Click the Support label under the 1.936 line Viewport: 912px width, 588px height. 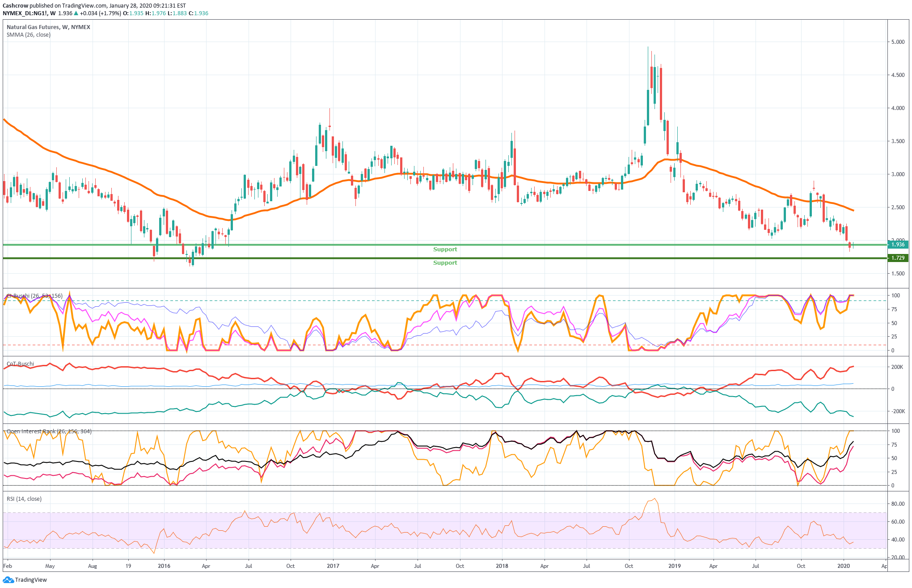point(445,249)
